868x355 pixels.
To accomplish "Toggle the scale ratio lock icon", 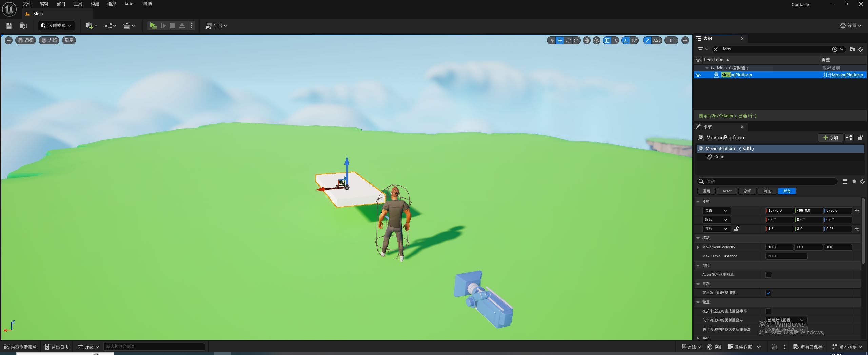I will point(736,229).
